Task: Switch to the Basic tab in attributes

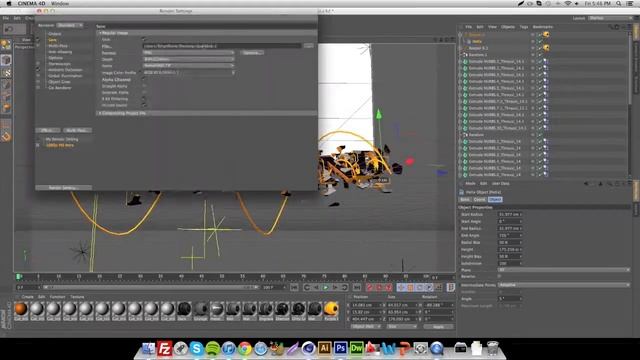Action: click(x=465, y=200)
